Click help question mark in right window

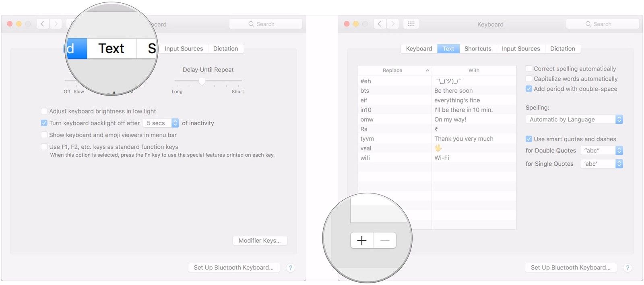click(x=627, y=268)
